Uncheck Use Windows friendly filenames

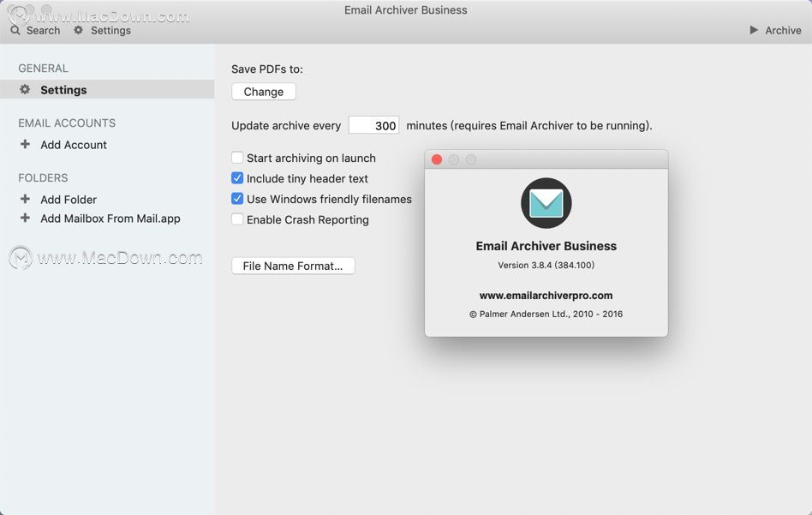point(237,199)
